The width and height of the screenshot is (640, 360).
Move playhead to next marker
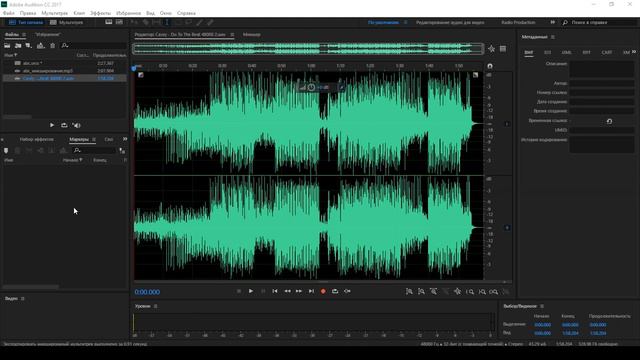(311, 291)
